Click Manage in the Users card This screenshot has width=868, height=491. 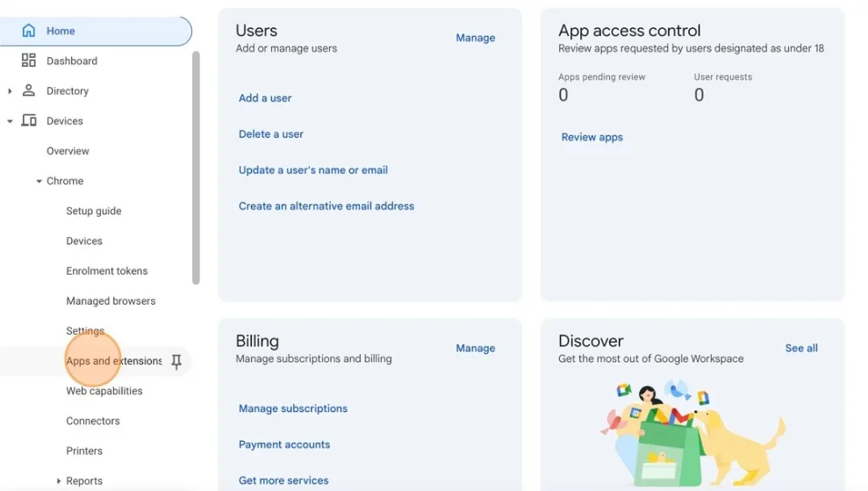point(476,38)
